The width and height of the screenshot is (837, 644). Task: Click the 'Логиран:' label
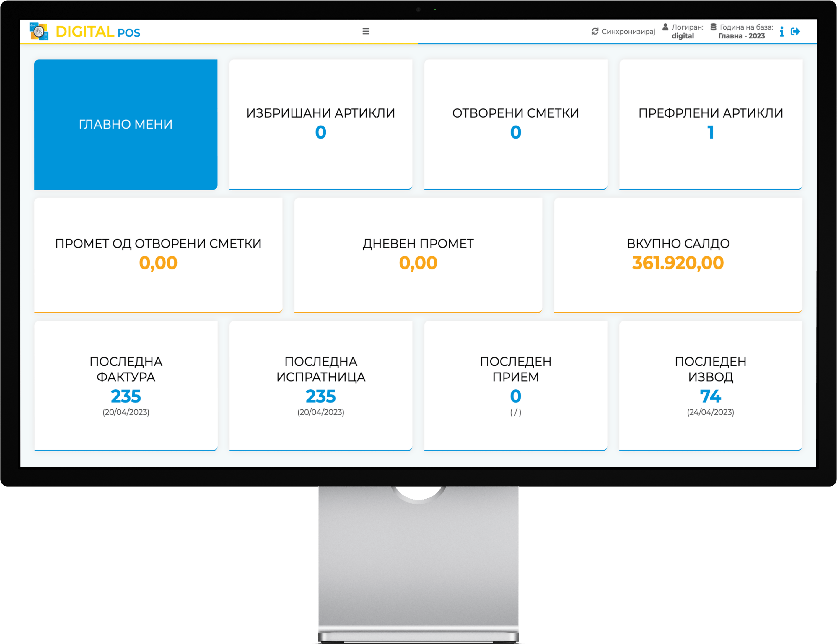(x=688, y=27)
